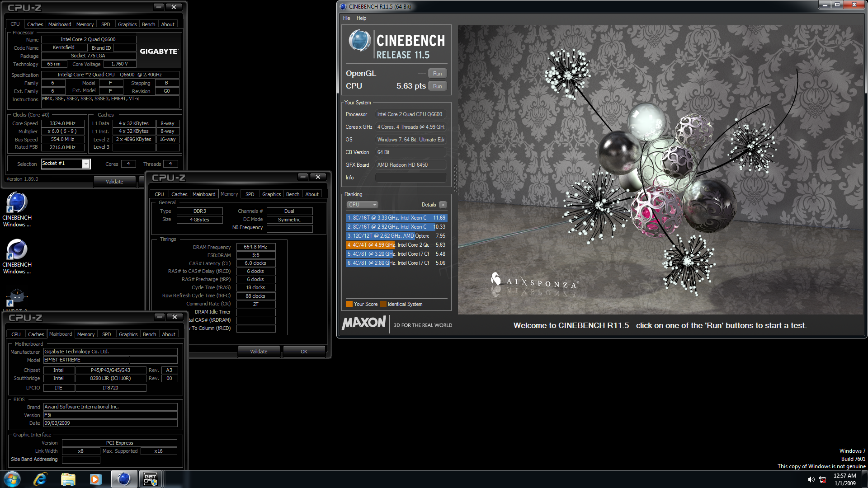Image resolution: width=868 pixels, height=488 pixels.
Task: Open the CPU ranking type dropdown
Action: pyautogui.click(x=362, y=205)
